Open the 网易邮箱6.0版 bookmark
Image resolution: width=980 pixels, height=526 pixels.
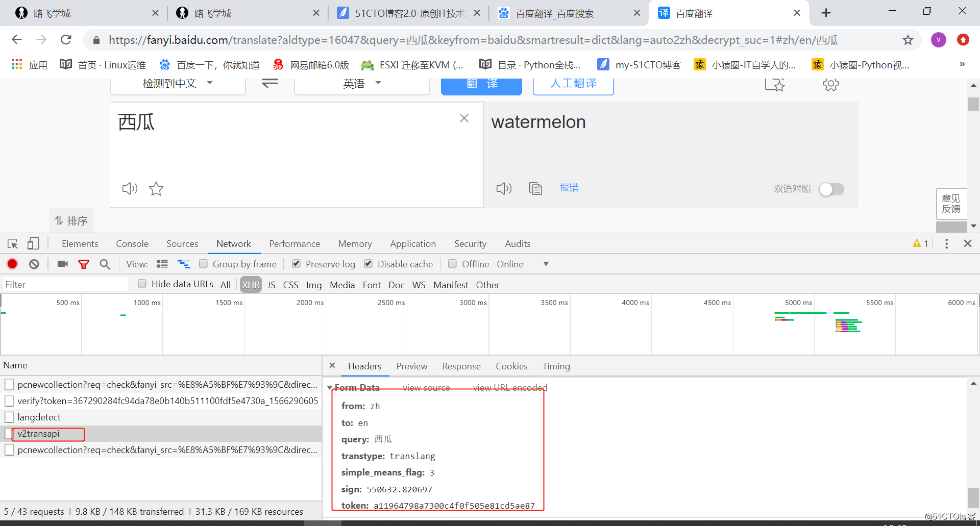point(311,65)
